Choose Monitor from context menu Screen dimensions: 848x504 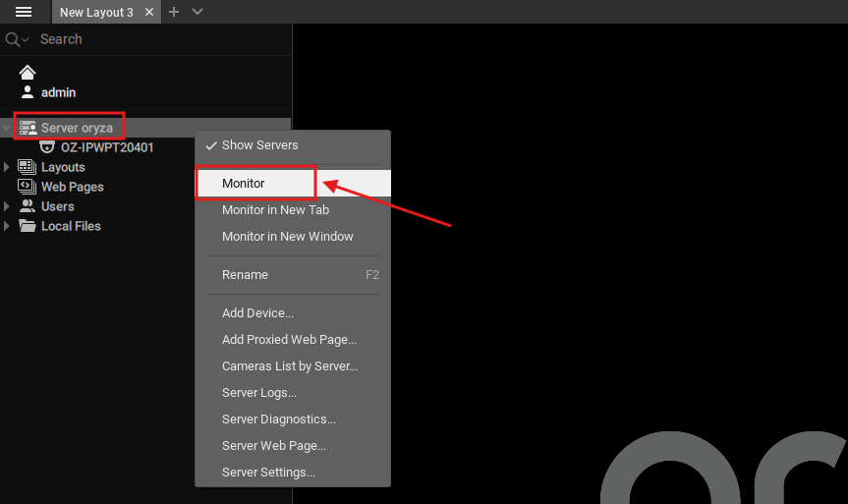click(x=293, y=184)
